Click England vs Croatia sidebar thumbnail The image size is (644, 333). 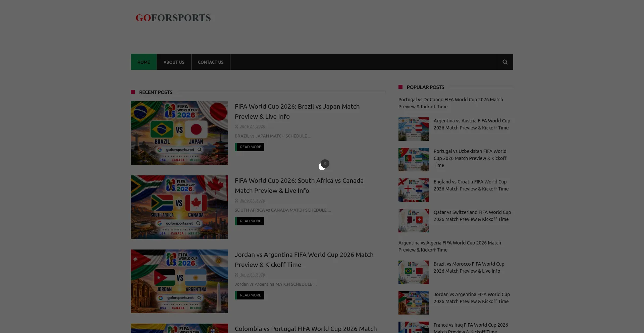point(414,190)
